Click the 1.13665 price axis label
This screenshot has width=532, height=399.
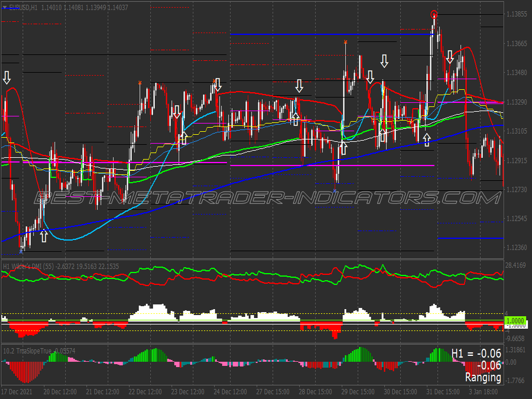point(517,43)
